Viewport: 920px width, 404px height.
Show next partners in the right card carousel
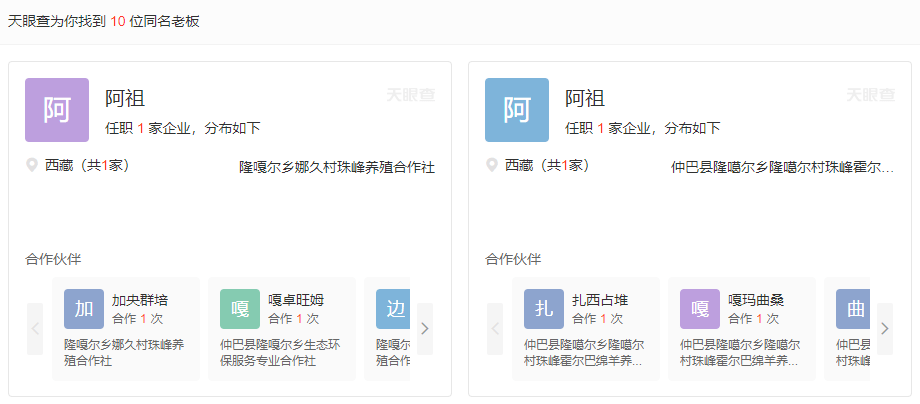pos(885,329)
